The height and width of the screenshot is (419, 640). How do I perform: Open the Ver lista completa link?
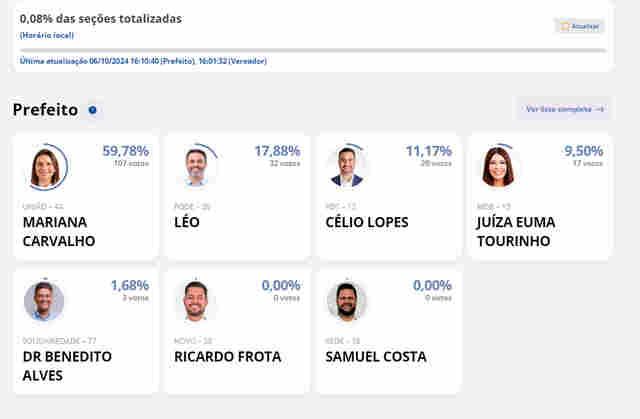[x=564, y=109]
